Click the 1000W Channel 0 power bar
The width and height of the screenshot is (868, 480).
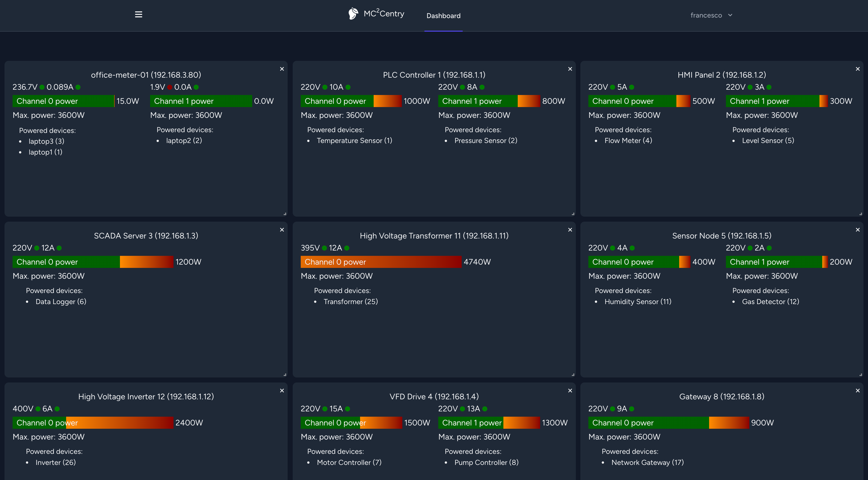(x=351, y=101)
